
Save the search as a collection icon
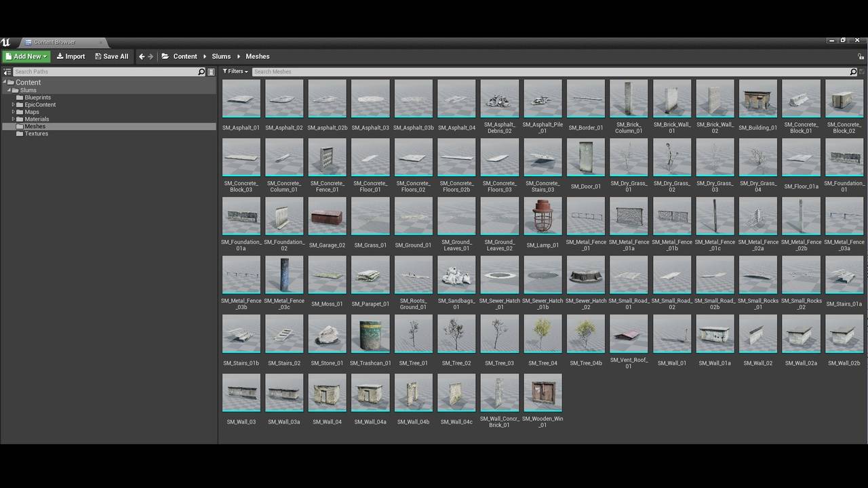[862, 72]
